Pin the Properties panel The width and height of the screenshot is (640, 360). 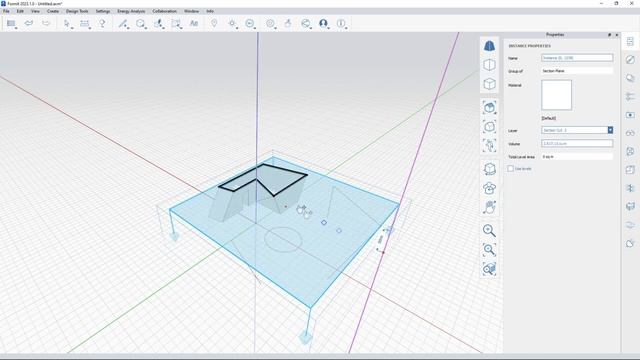tap(609, 35)
